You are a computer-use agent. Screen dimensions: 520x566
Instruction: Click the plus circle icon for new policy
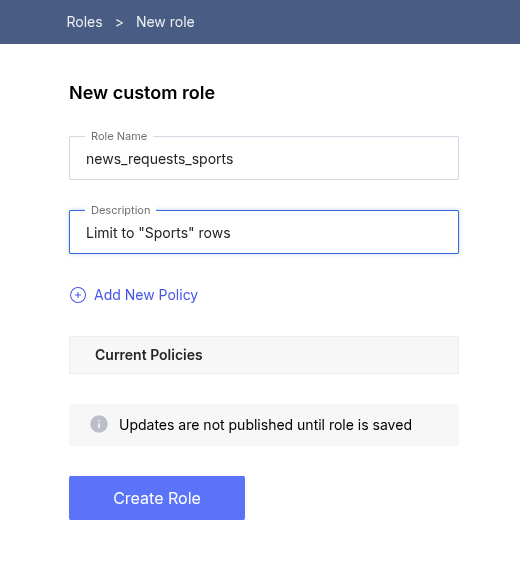78,295
